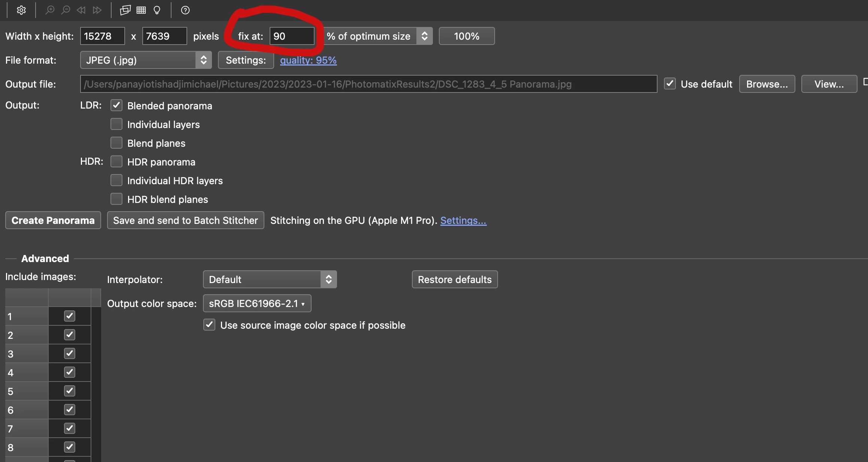Image resolution: width=868 pixels, height=462 pixels.
Task: Enable the HDR panorama checkbox
Action: click(x=116, y=162)
